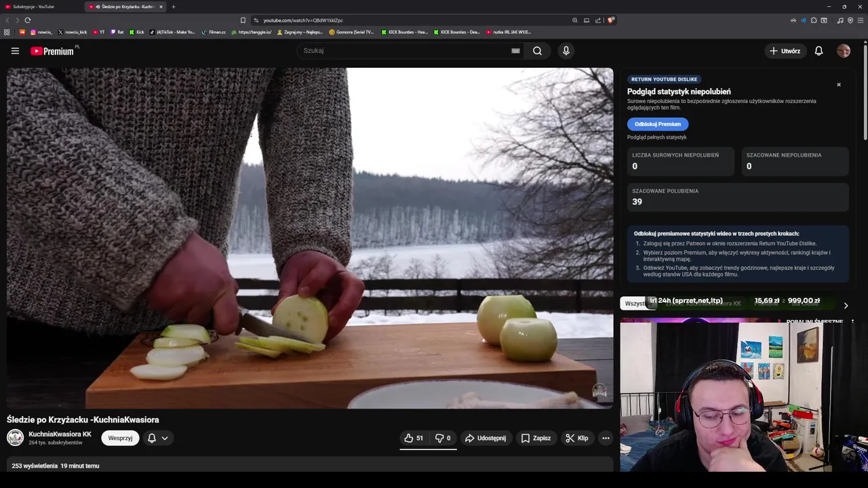Open a new browser tab

coord(174,7)
